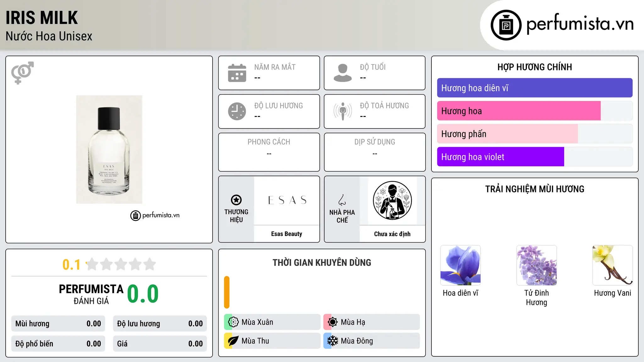Click the Nước Hoa Unisex subtitle
The height and width of the screenshot is (362, 644).
[49, 36]
